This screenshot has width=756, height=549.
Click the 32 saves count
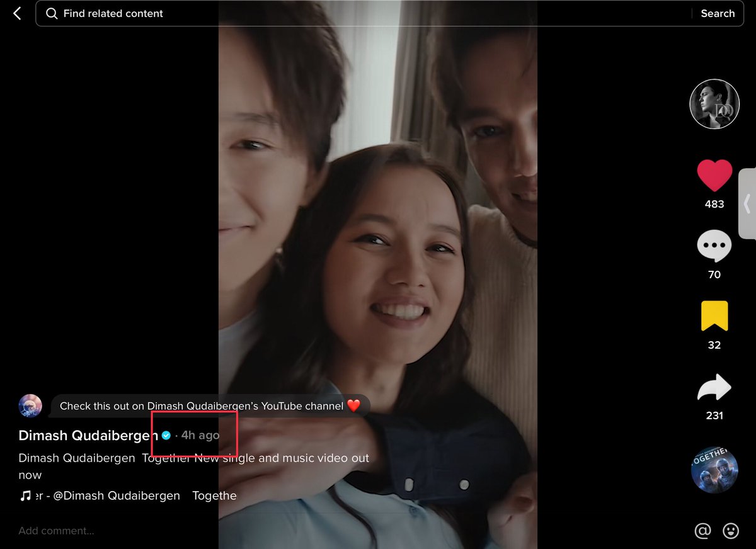point(714,345)
